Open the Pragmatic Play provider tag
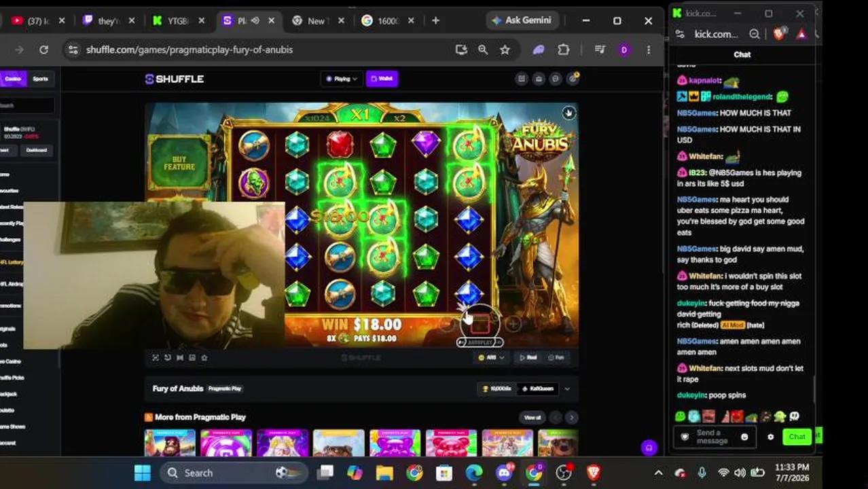Viewport: 868px width, 489px height. [225, 388]
